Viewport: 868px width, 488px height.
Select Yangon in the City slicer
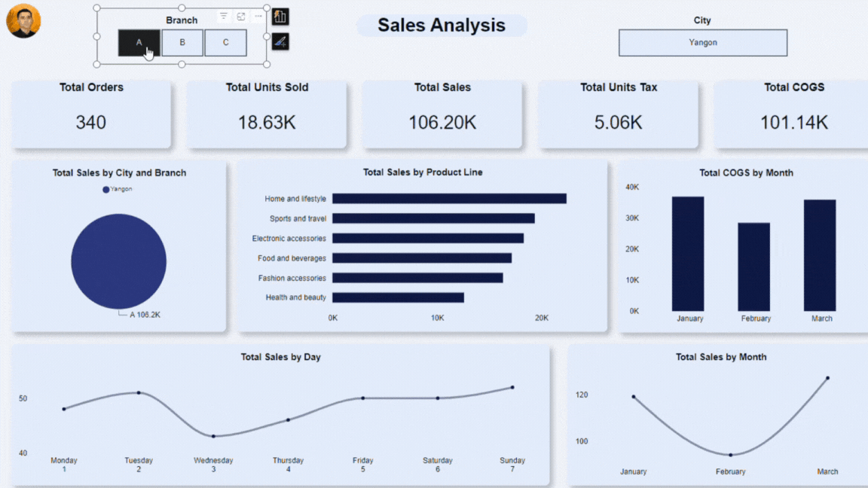coord(702,43)
